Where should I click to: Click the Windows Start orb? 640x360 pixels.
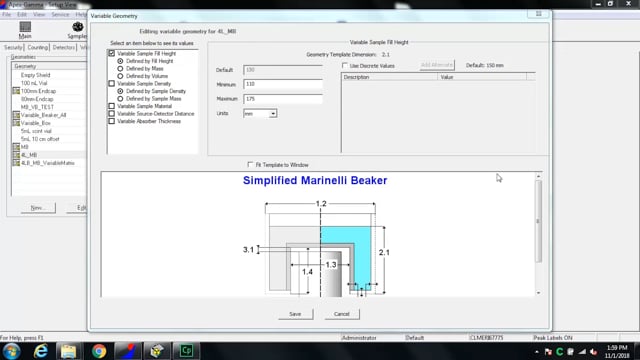11,351
